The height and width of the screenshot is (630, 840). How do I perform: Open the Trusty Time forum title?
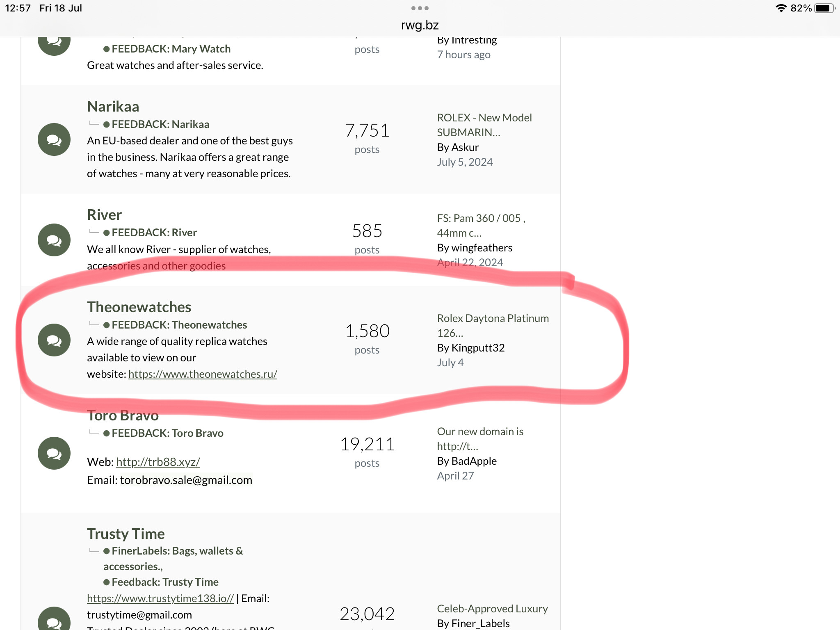tap(126, 534)
